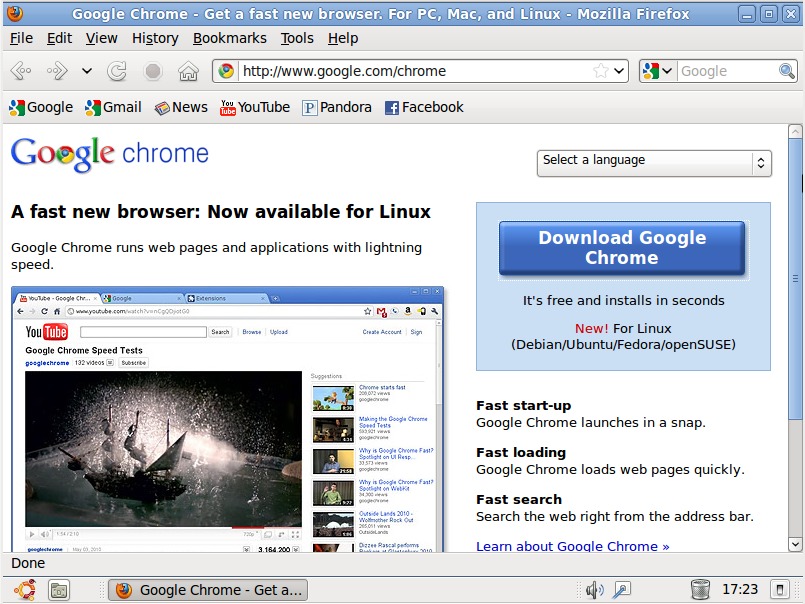Image resolution: width=805 pixels, height=604 pixels.
Task: Click the 'Fast loading' heading
Action: pyautogui.click(x=521, y=452)
